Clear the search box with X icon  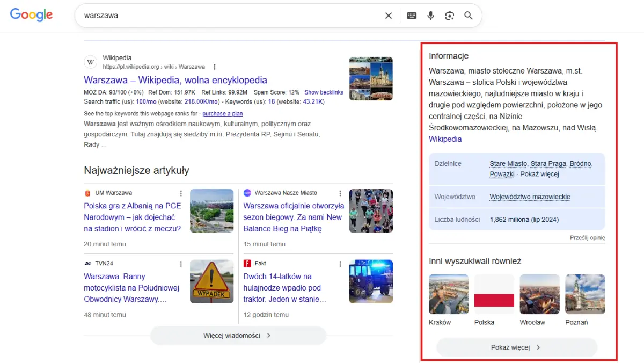(x=389, y=16)
